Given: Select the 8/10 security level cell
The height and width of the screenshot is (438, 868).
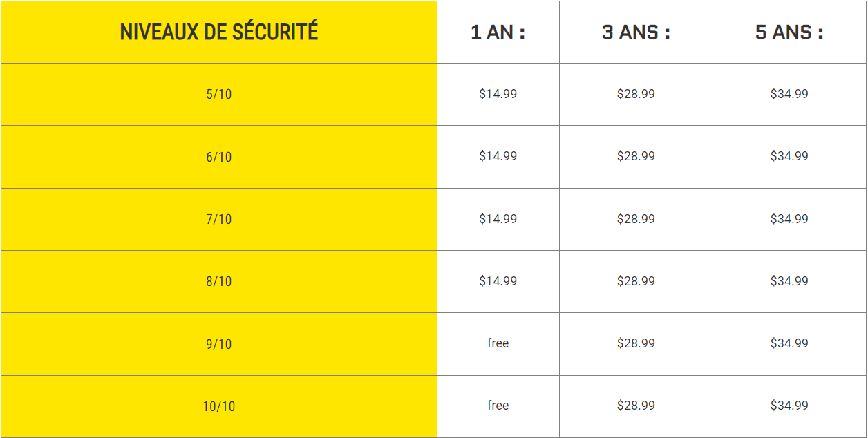Looking at the screenshot, I should click(x=219, y=281).
